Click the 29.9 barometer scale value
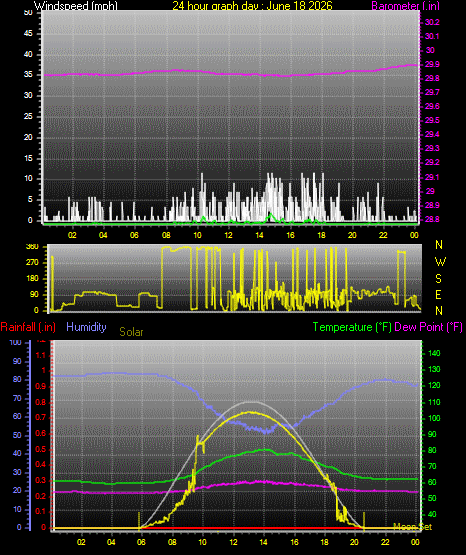466x555 pixels. (x=432, y=64)
